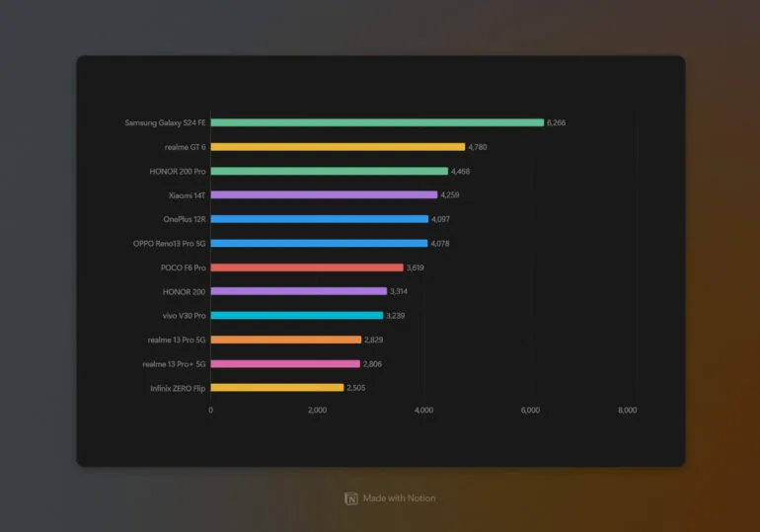Click the value 2,829
The image size is (760, 532).
(x=374, y=341)
